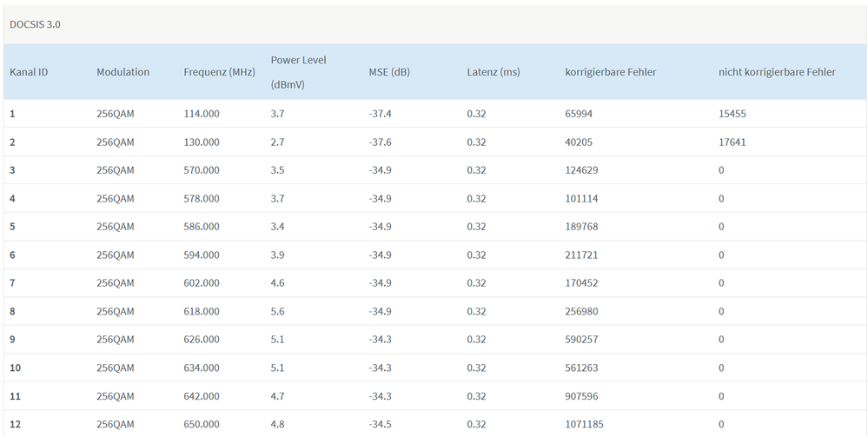Viewport: 868px width, 437px height.
Task: Click power level value 5.6
Action: [x=278, y=312]
